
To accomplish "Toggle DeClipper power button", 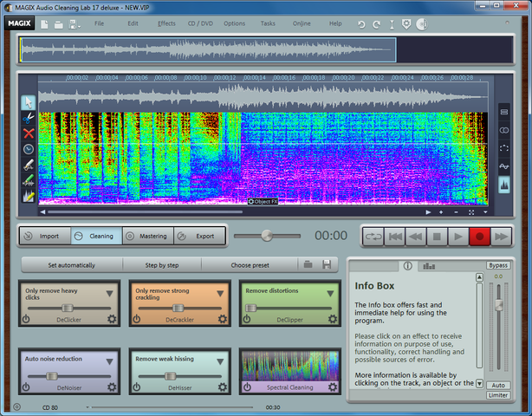I will 247,319.
